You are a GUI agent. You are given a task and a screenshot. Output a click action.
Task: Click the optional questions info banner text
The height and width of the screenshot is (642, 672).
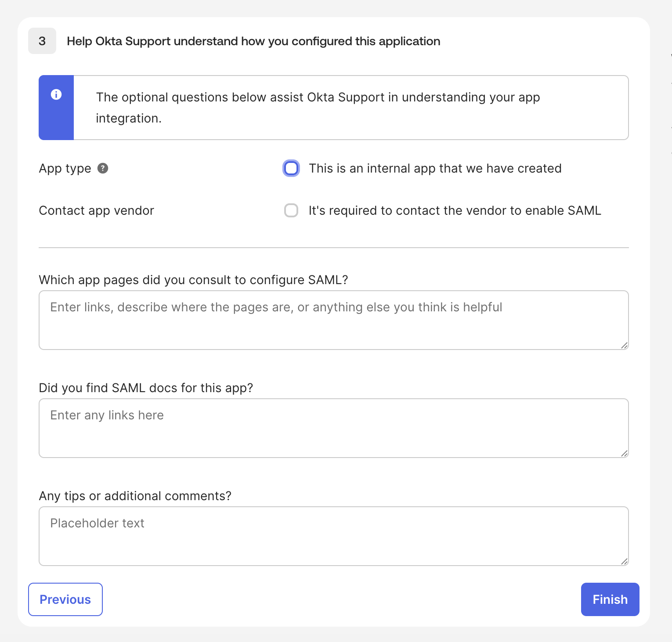pos(318,108)
